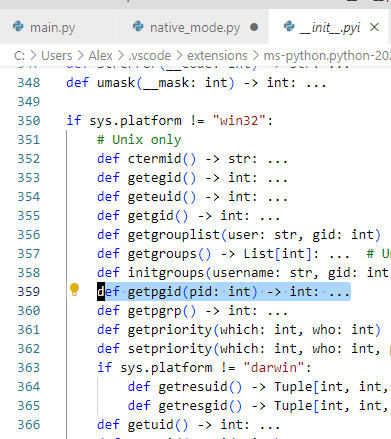The width and height of the screenshot is (391, 439).
Task: Click the lightbulb code action icon
Action: (x=74, y=290)
